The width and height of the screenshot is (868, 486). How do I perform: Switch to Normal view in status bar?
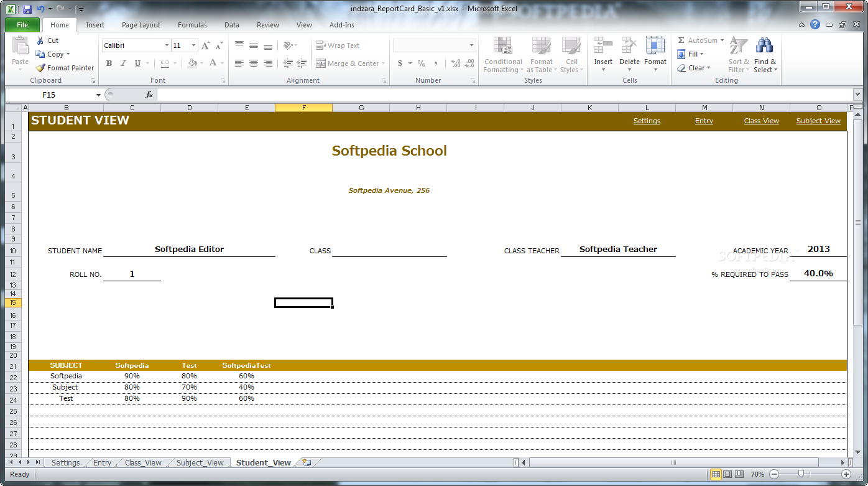[x=716, y=474]
